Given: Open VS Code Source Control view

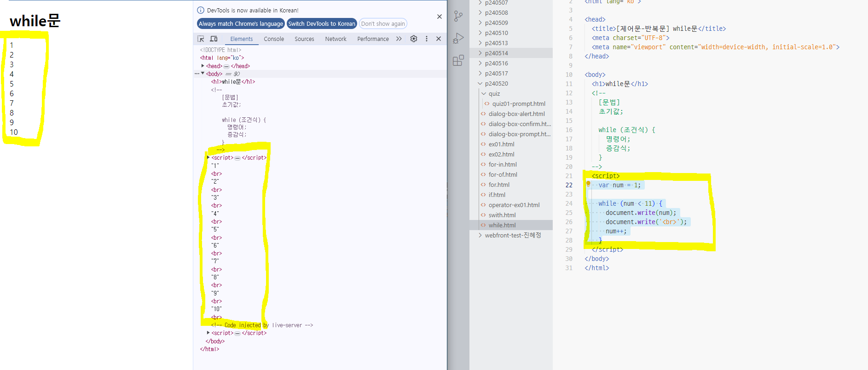Looking at the screenshot, I should coord(458,17).
